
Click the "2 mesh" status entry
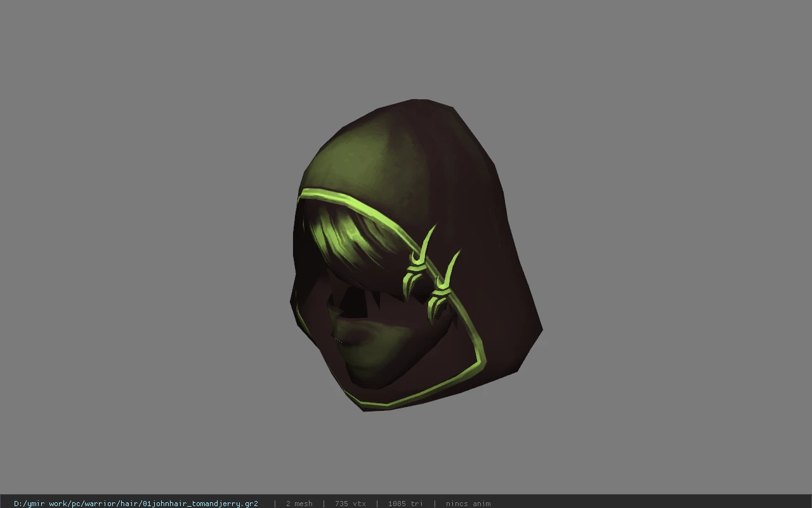point(299,504)
